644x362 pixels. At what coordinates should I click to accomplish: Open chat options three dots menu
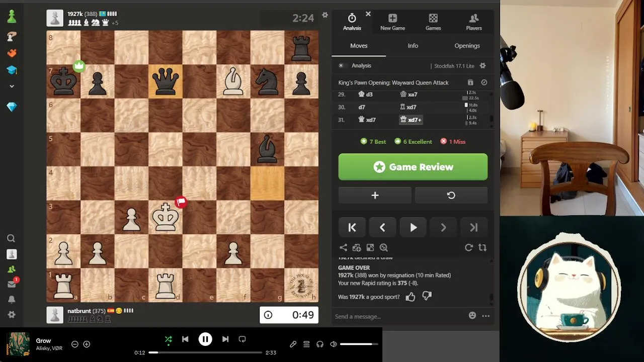pyautogui.click(x=486, y=316)
